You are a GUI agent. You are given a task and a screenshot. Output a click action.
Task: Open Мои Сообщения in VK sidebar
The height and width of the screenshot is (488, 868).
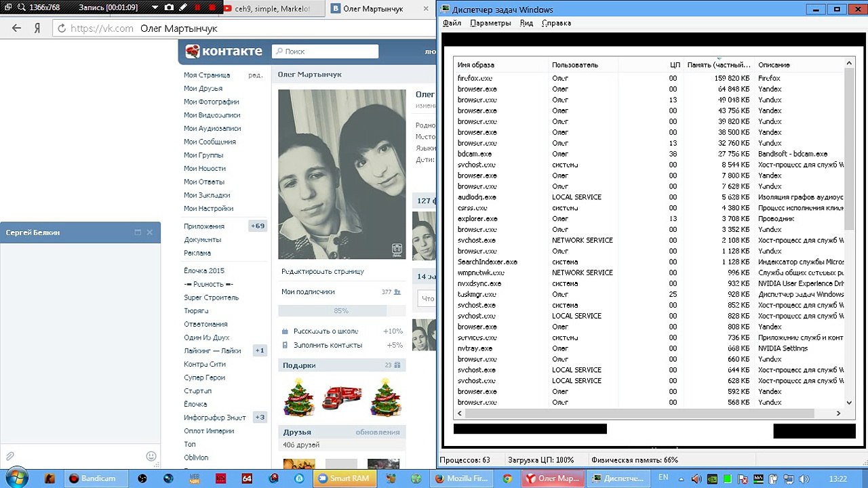point(210,142)
